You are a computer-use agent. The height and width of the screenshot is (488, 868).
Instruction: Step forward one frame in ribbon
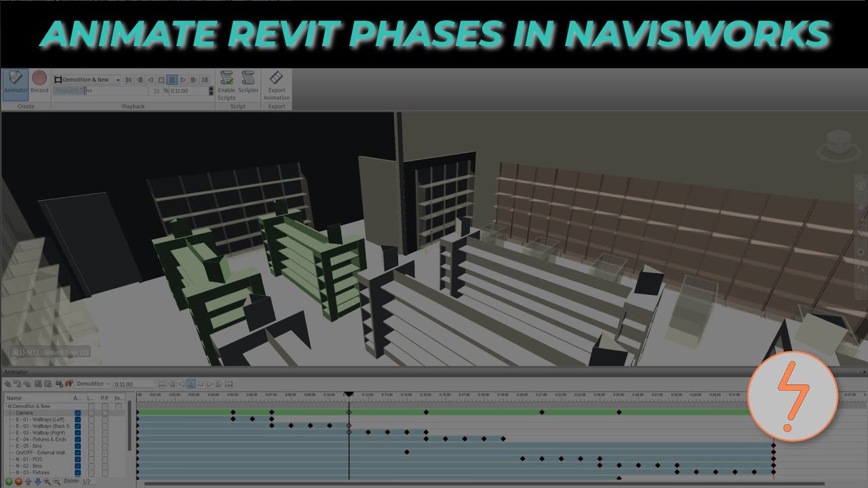194,80
